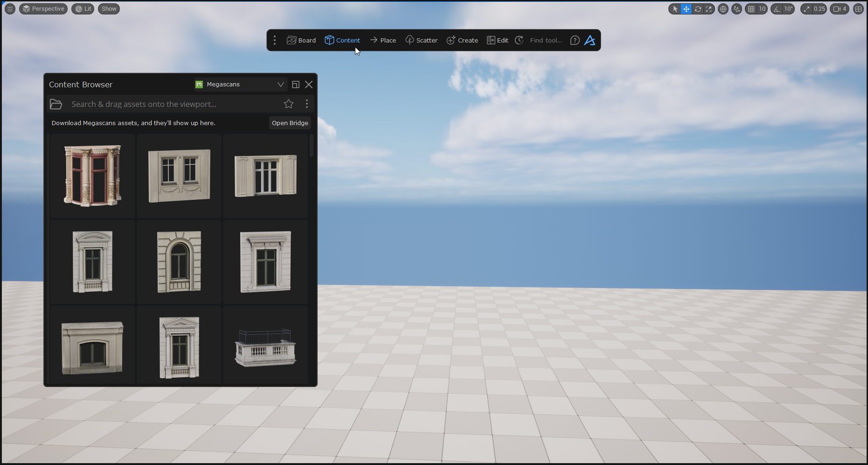
Task: Switch to the Board tab
Action: tap(301, 41)
